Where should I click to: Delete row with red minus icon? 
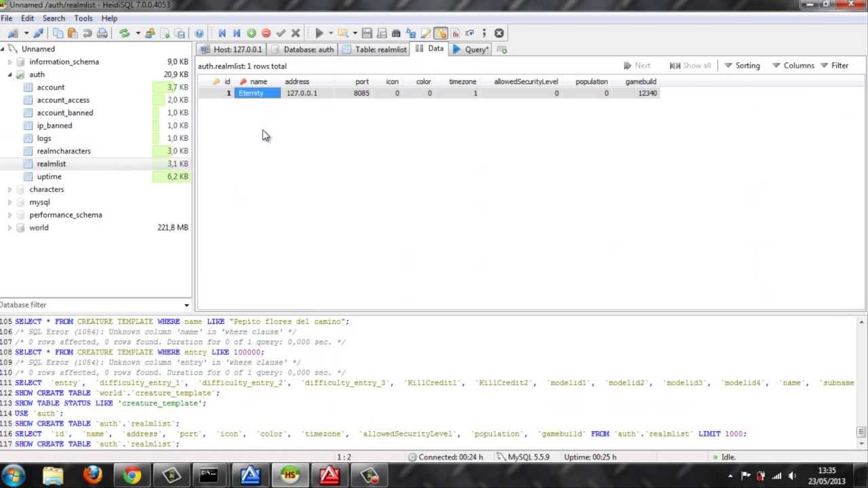coord(266,33)
